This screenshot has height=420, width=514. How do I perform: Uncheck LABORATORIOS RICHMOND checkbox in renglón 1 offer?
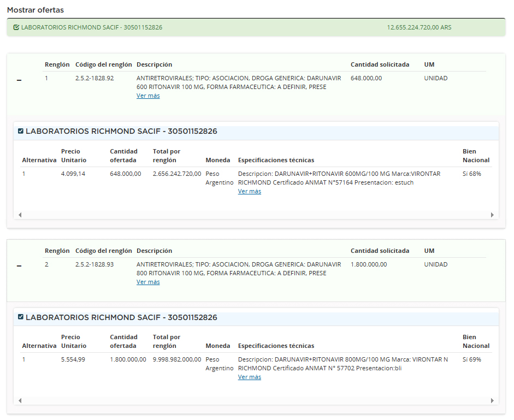coord(21,131)
